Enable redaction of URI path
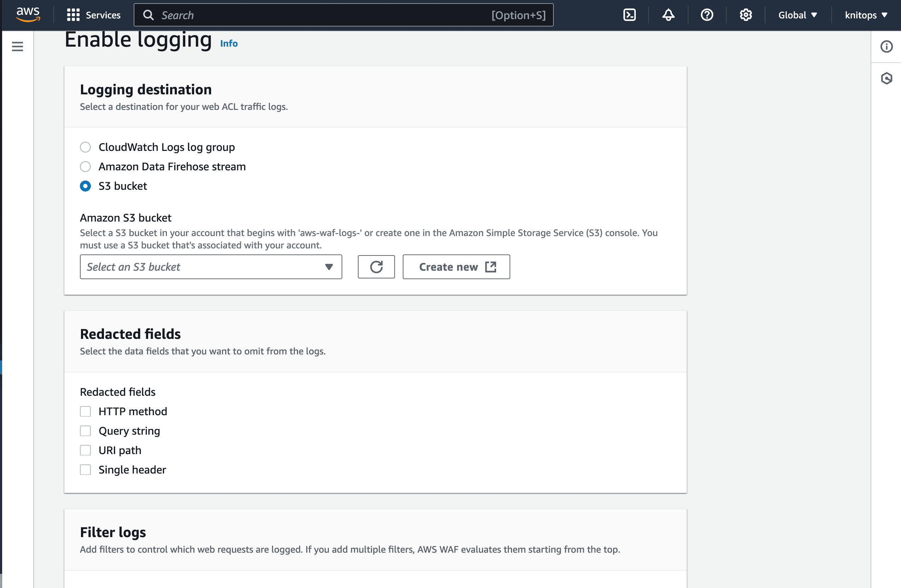 pyautogui.click(x=85, y=450)
